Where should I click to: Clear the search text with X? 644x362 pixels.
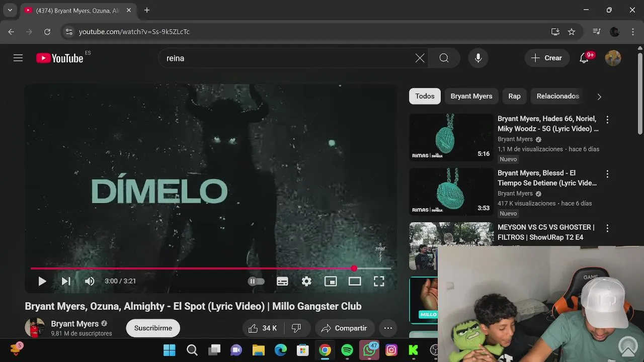pyautogui.click(x=420, y=58)
